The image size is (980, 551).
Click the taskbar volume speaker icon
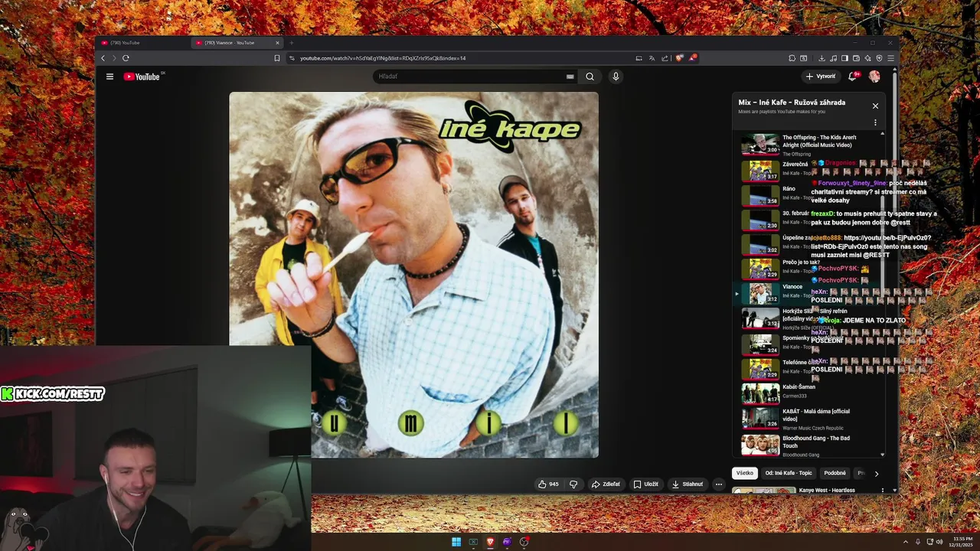pos(940,542)
